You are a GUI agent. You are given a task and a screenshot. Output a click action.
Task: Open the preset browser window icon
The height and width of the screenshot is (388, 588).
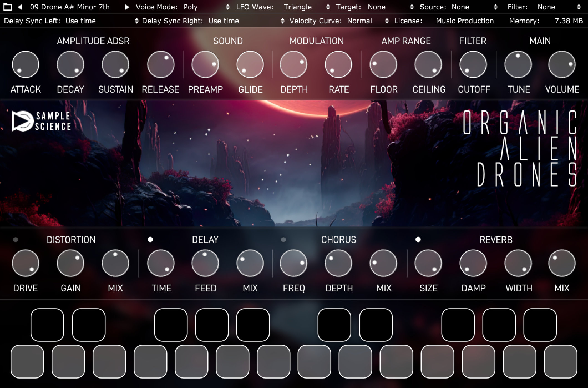[8, 7]
